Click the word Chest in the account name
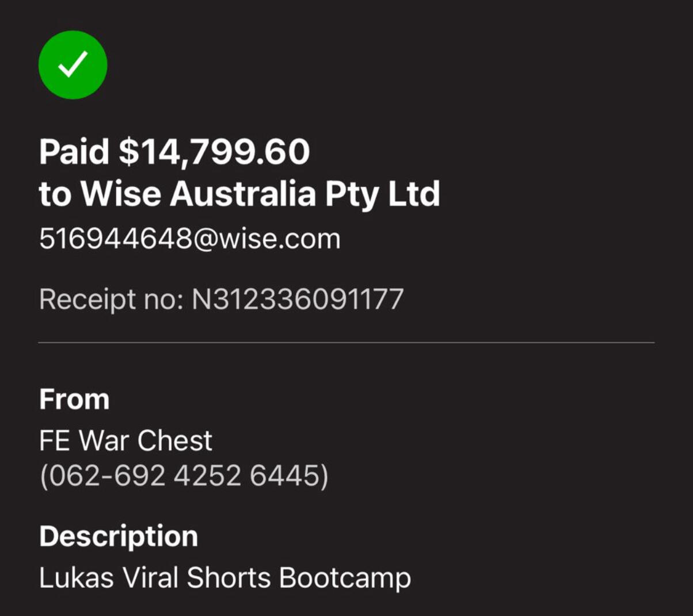The width and height of the screenshot is (693, 616). point(174,441)
